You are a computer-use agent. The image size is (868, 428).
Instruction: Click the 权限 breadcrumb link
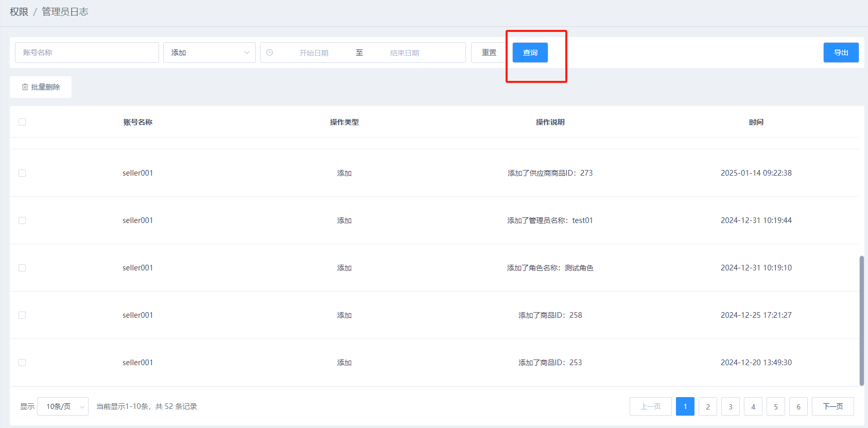[19, 12]
